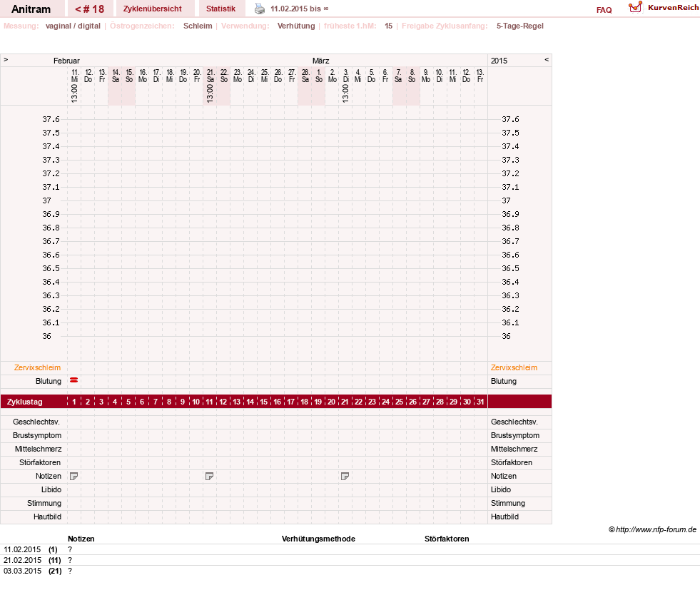The width and height of the screenshot is (700, 595).
Task: Click the left Brustsymptom row label
Action: [37, 436]
